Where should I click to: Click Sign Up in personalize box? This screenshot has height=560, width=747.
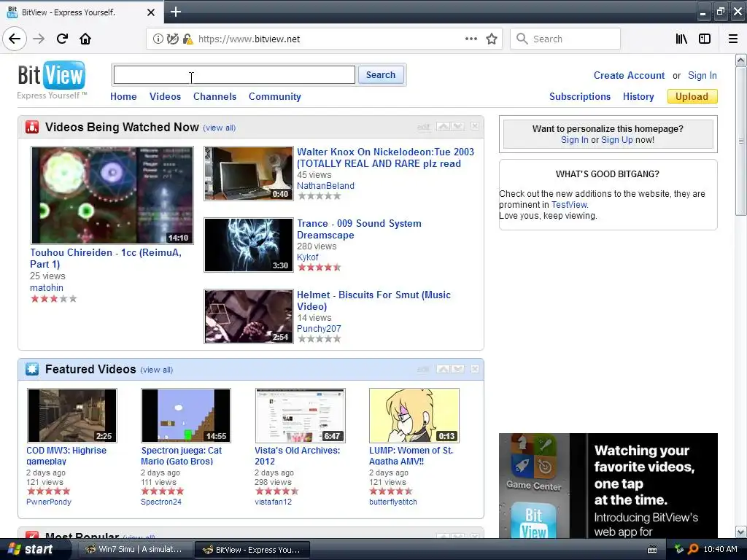(616, 139)
